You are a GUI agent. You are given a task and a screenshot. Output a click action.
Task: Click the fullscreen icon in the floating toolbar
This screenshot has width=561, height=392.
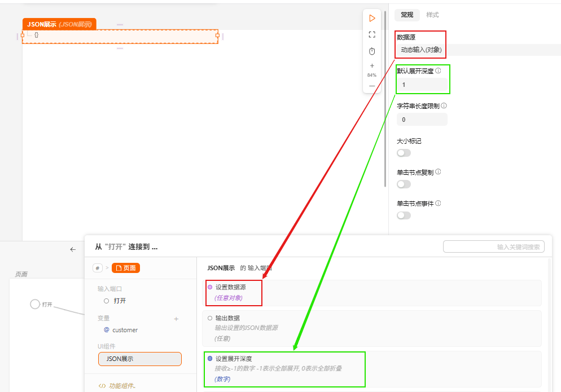pyautogui.click(x=371, y=34)
